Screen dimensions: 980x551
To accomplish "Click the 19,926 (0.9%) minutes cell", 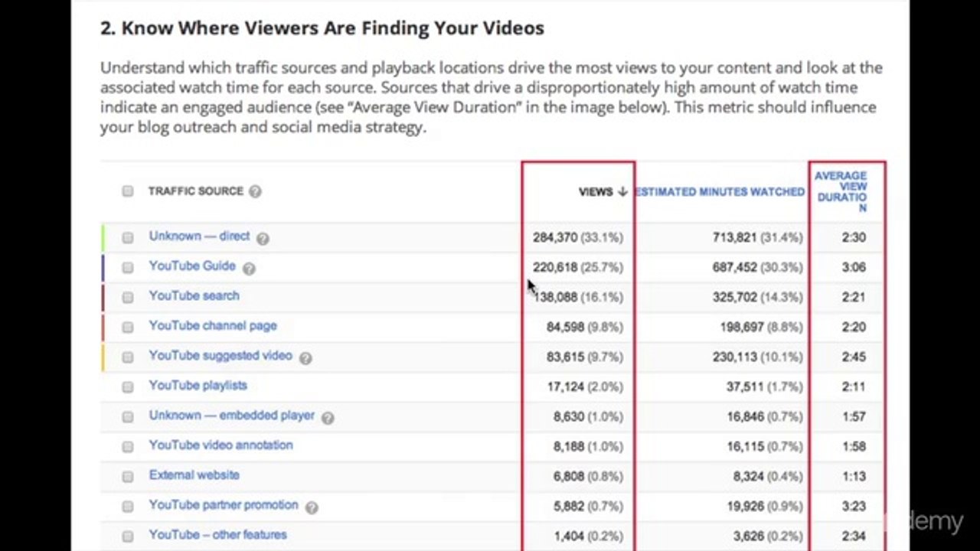I will pos(765,506).
